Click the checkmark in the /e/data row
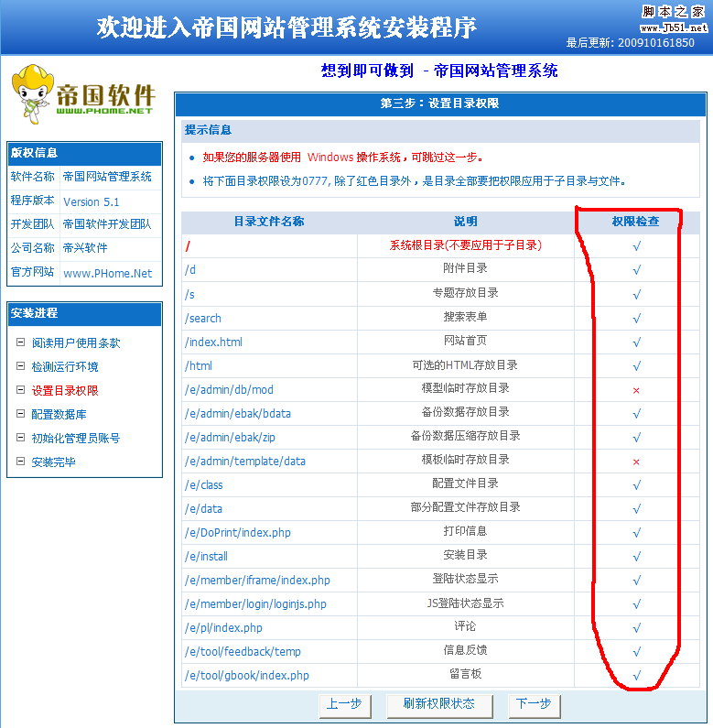 pyautogui.click(x=637, y=509)
